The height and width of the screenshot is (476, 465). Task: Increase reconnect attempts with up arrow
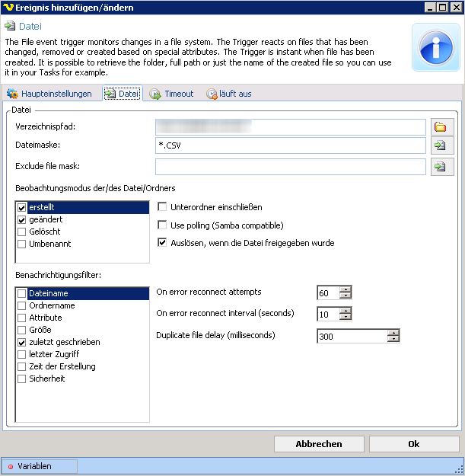[346, 289]
